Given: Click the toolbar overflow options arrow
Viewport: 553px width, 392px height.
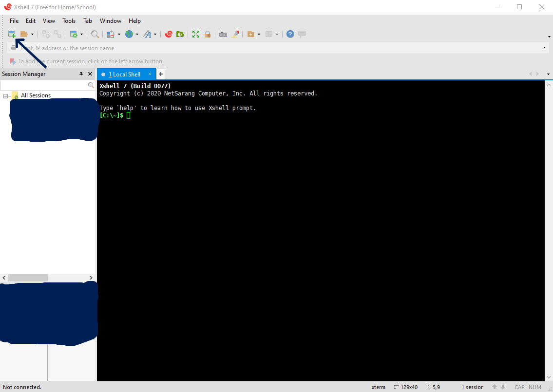Looking at the screenshot, I should point(549,37).
